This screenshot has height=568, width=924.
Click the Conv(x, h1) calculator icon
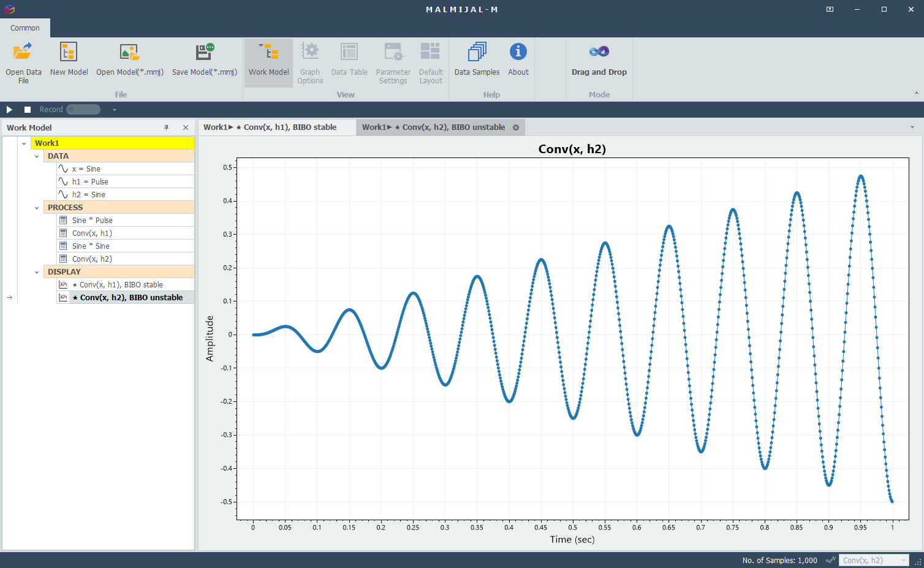pyautogui.click(x=63, y=233)
